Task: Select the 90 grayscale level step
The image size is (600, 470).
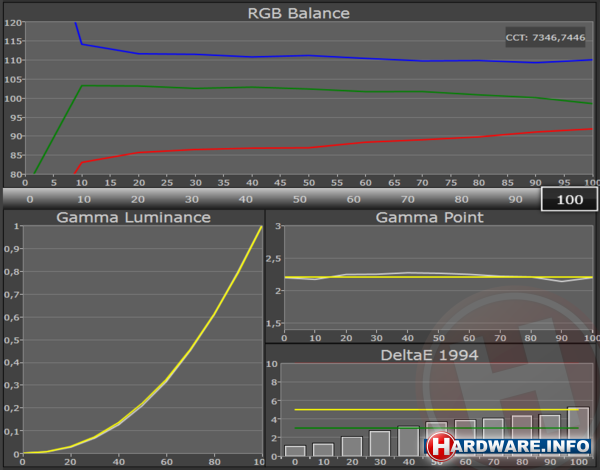Action: point(515,199)
